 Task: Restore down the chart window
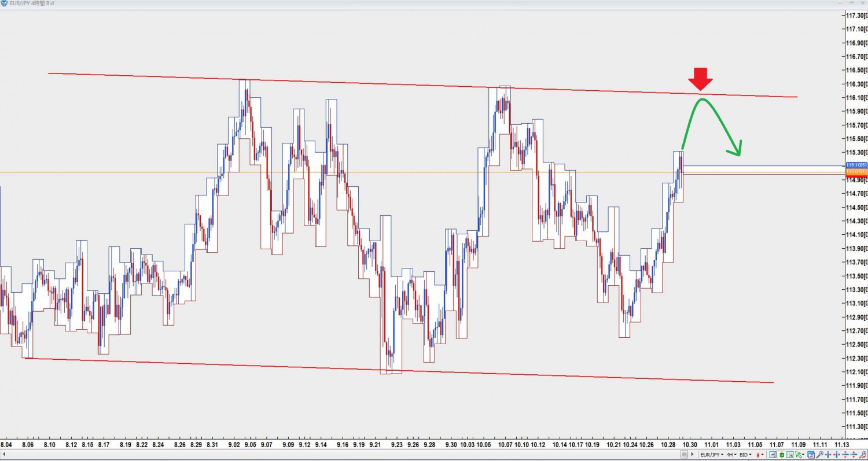(x=851, y=3)
